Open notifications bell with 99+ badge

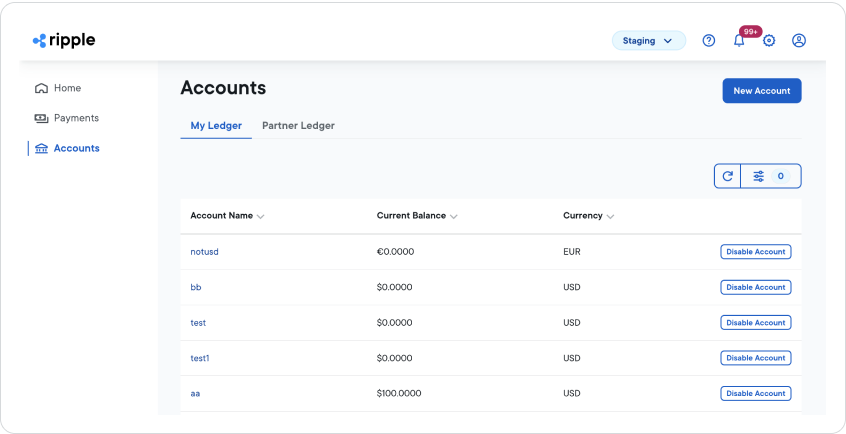click(739, 41)
